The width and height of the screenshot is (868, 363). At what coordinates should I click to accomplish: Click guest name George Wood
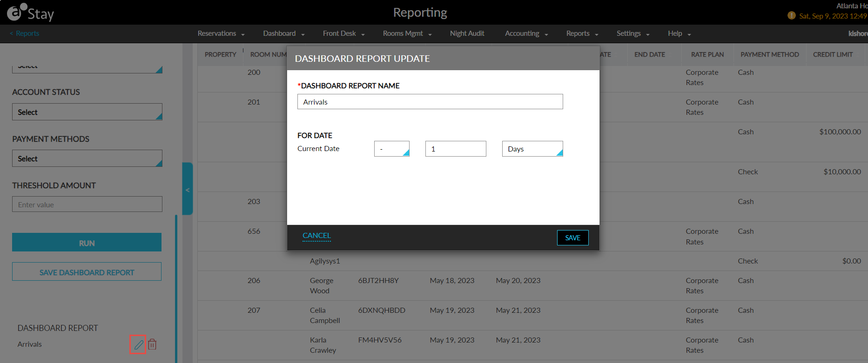pyautogui.click(x=322, y=285)
